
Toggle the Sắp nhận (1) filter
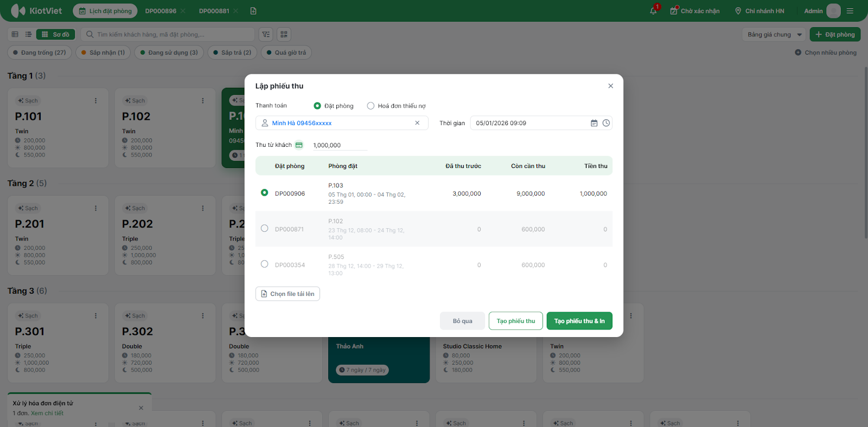103,53
